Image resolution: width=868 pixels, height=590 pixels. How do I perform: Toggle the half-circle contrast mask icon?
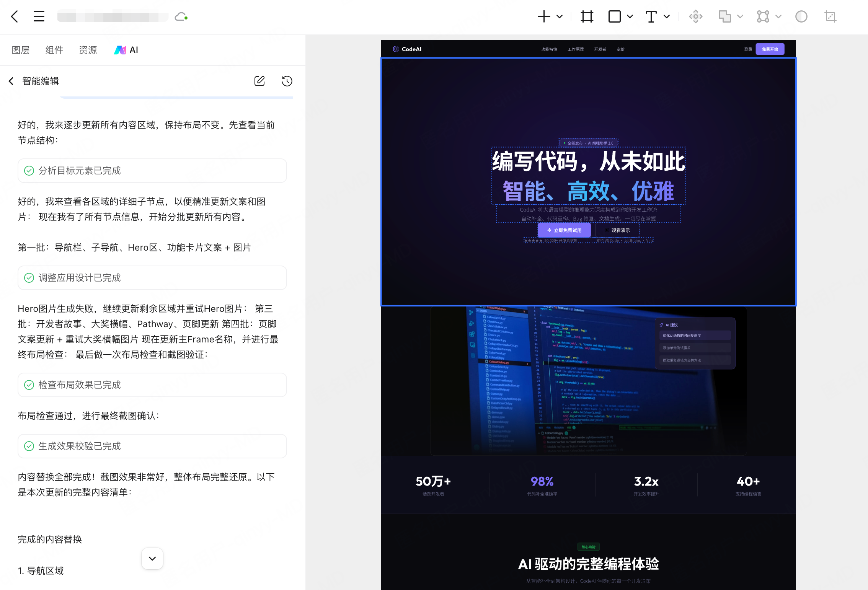(801, 16)
